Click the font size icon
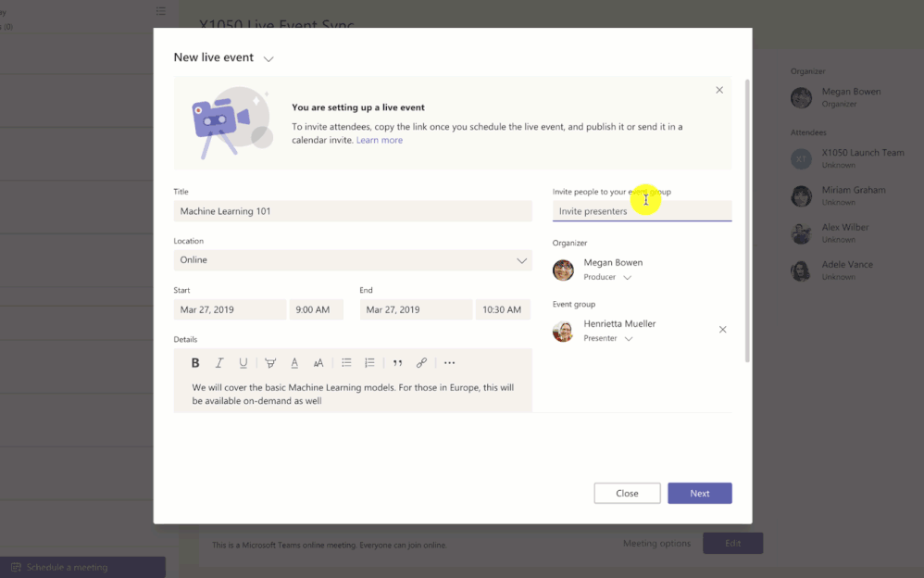Image resolution: width=924 pixels, height=578 pixels. click(x=318, y=362)
